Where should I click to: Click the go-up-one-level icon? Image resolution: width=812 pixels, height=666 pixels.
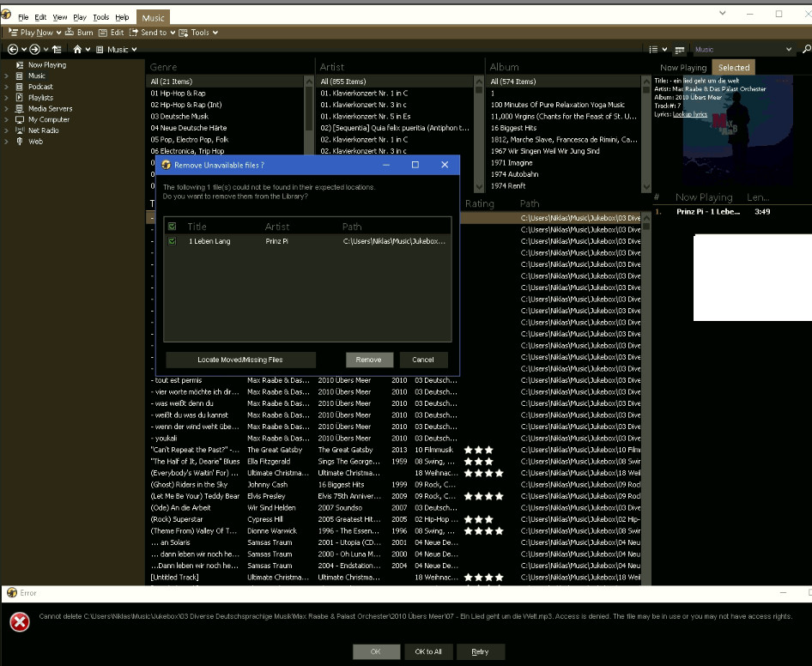(x=57, y=50)
